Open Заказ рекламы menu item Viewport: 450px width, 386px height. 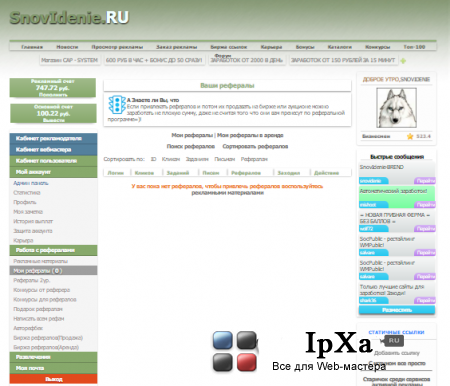coord(177,47)
